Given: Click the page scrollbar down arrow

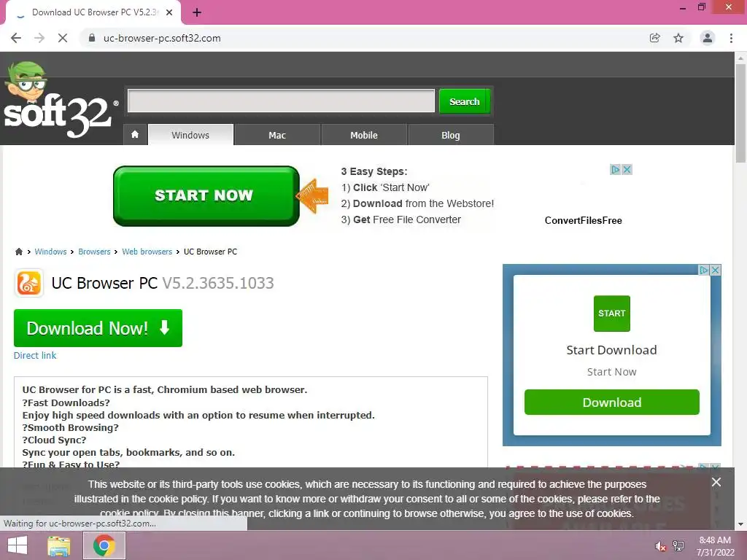Looking at the screenshot, I should [740, 524].
